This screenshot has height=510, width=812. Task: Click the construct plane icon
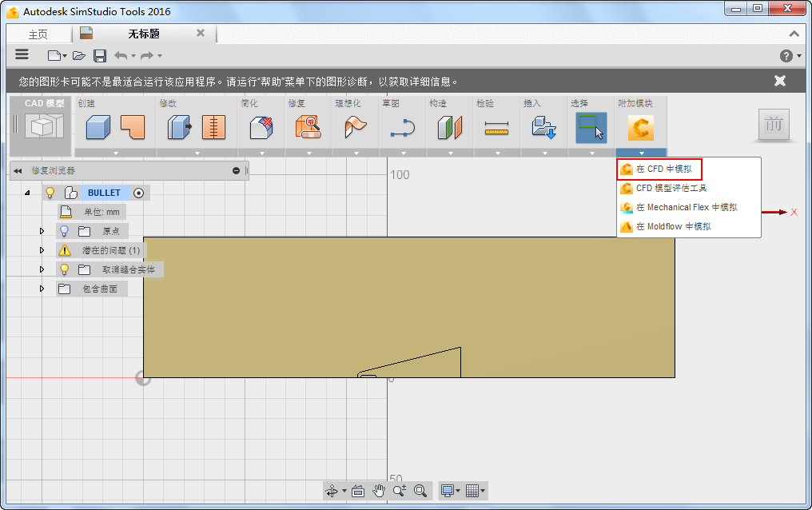449,127
